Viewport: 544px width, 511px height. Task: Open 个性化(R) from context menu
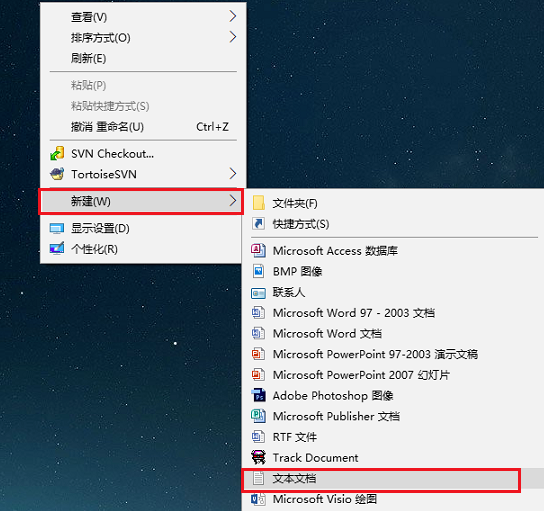click(141, 249)
